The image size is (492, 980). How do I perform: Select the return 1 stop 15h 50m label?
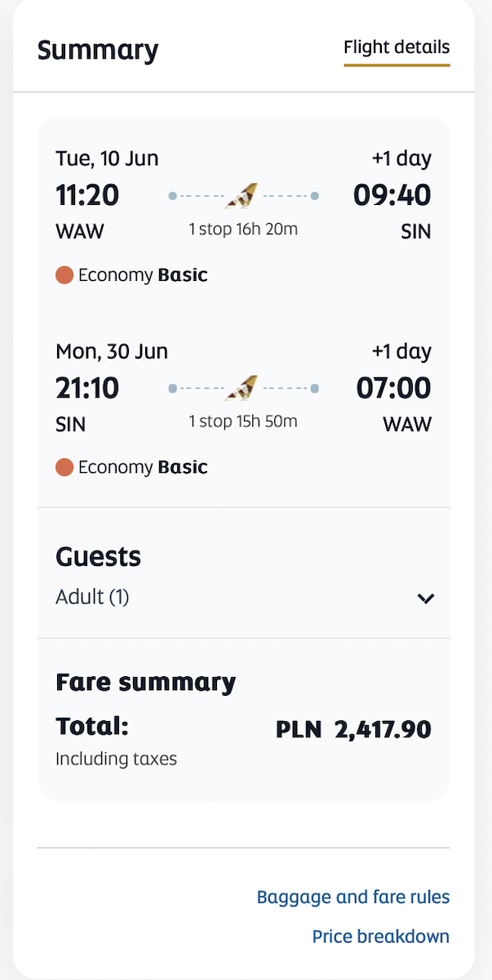[x=243, y=422]
